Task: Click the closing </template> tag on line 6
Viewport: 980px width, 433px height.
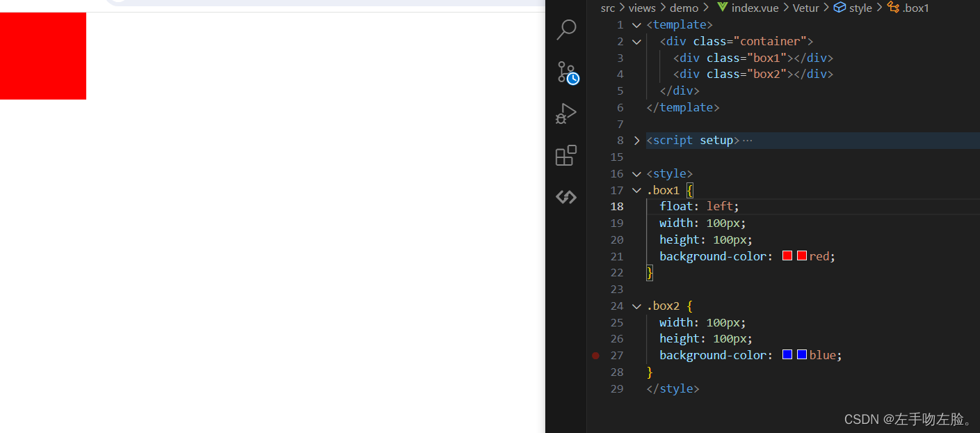Action: pyautogui.click(x=683, y=108)
